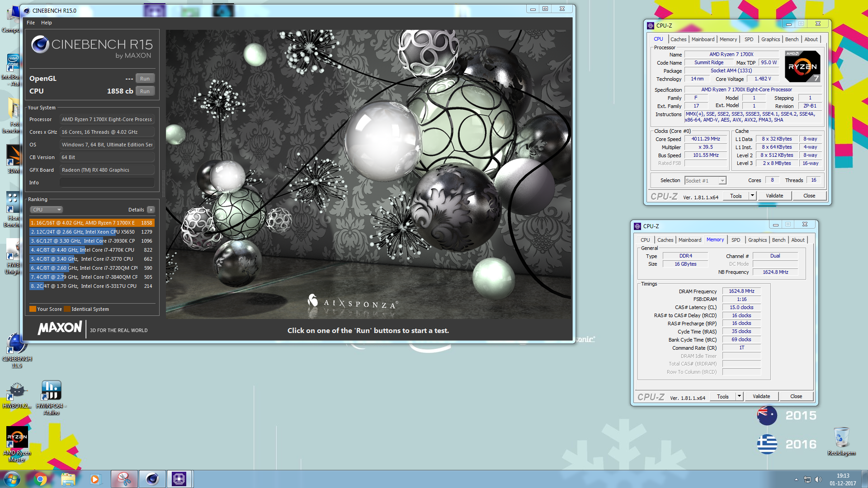
Task: Open Tools dropdown arrow in top CPU-Z
Action: pos(752,196)
